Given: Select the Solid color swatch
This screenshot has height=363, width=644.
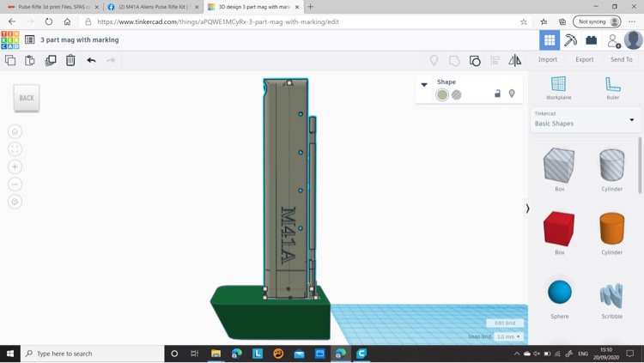Looking at the screenshot, I should click(442, 95).
